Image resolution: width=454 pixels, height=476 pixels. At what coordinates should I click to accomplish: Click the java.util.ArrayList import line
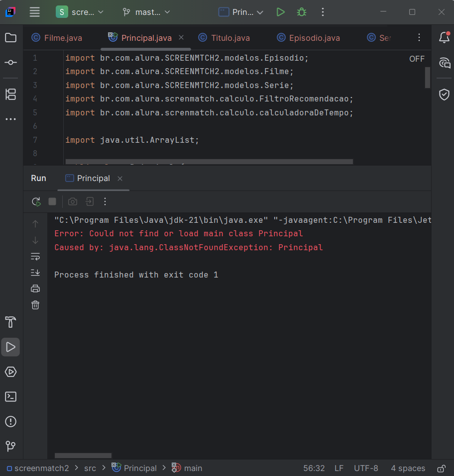(132, 140)
